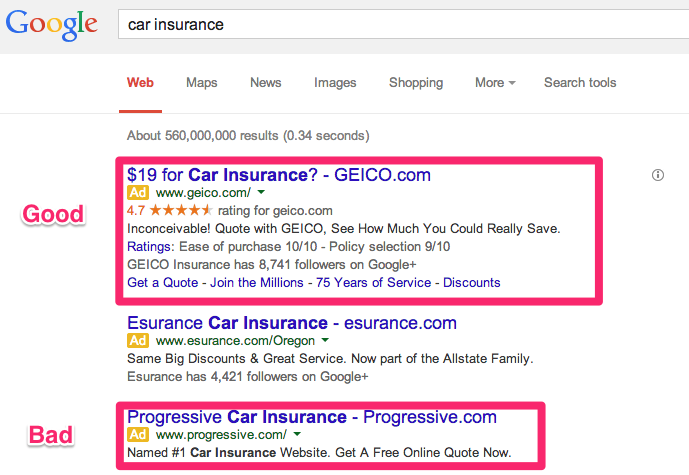The height and width of the screenshot is (475, 689).
Task: Expand the arrow next to www.progressive.com
Action: (297, 434)
